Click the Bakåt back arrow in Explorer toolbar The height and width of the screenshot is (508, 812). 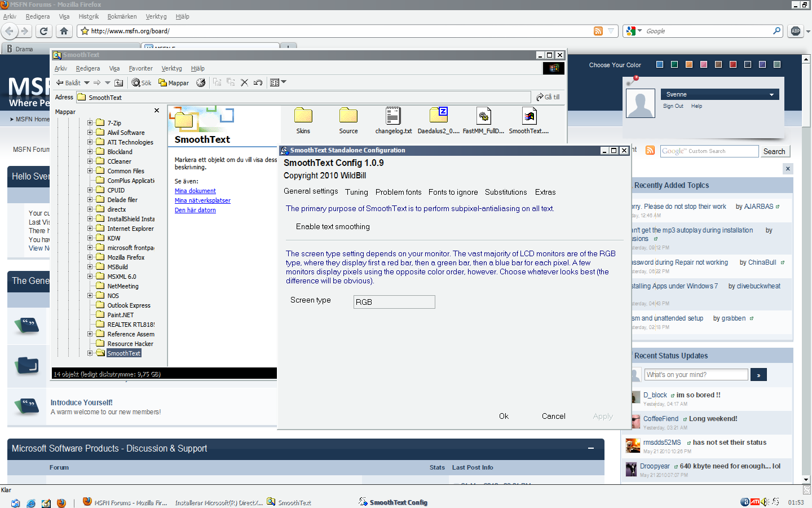click(68, 82)
